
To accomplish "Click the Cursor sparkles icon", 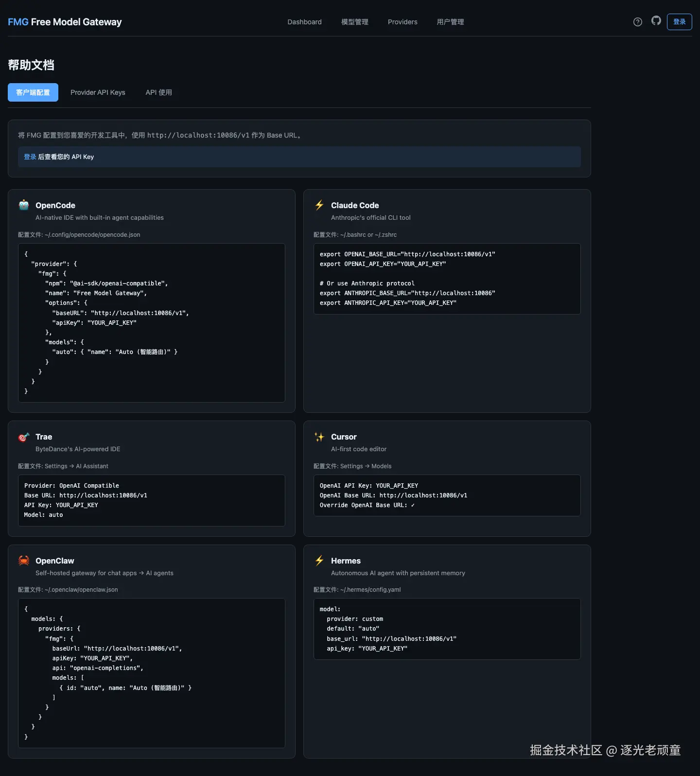I will click(319, 437).
